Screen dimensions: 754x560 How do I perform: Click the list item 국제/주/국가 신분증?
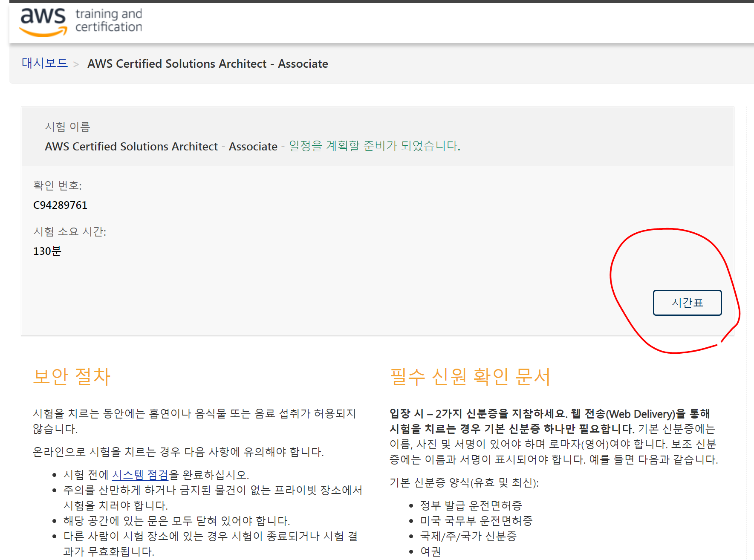[x=468, y=536]
